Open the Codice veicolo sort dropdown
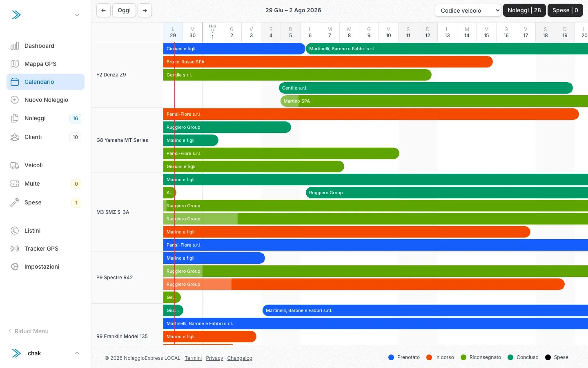This screenshot has height=368, width=588. click(x=468, y=11)
